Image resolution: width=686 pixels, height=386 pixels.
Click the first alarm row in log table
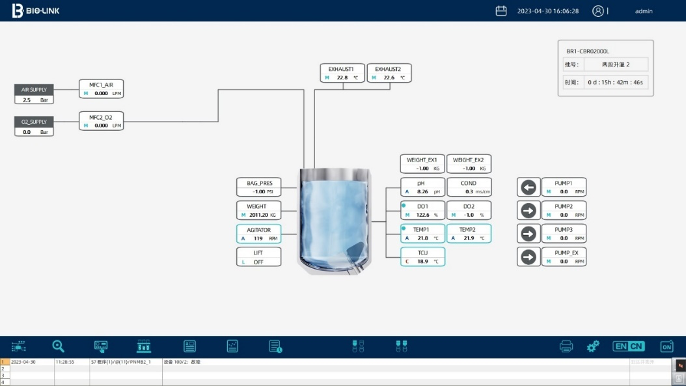point(336,362)
